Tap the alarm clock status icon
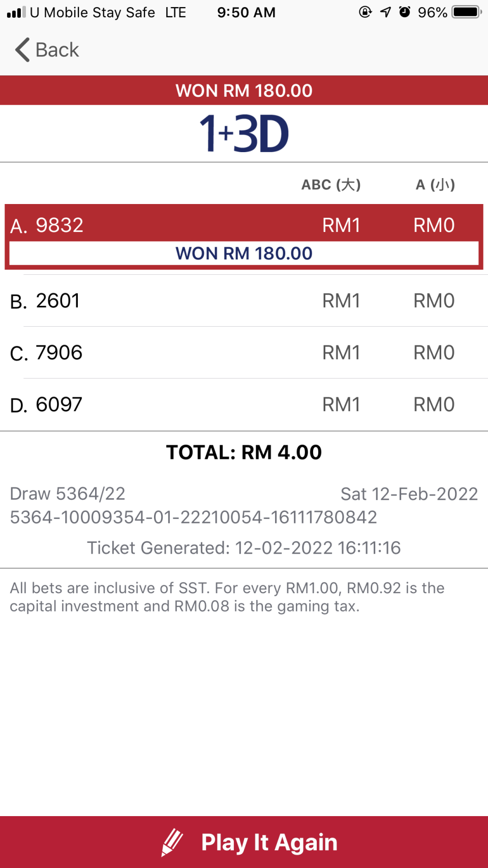Image resolution: width=488 pixels, height=868 pixels. tap(405, 12)
